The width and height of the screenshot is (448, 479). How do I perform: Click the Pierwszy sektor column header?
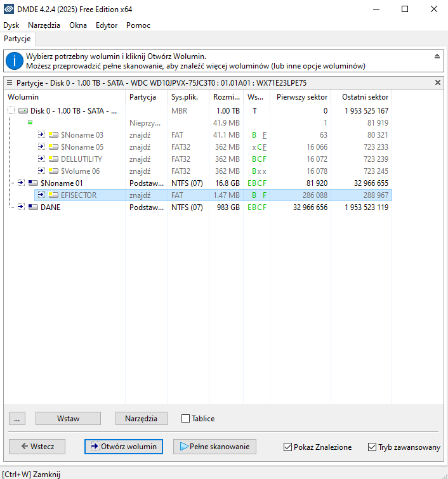pyautogui.click(x=300, y=97)
